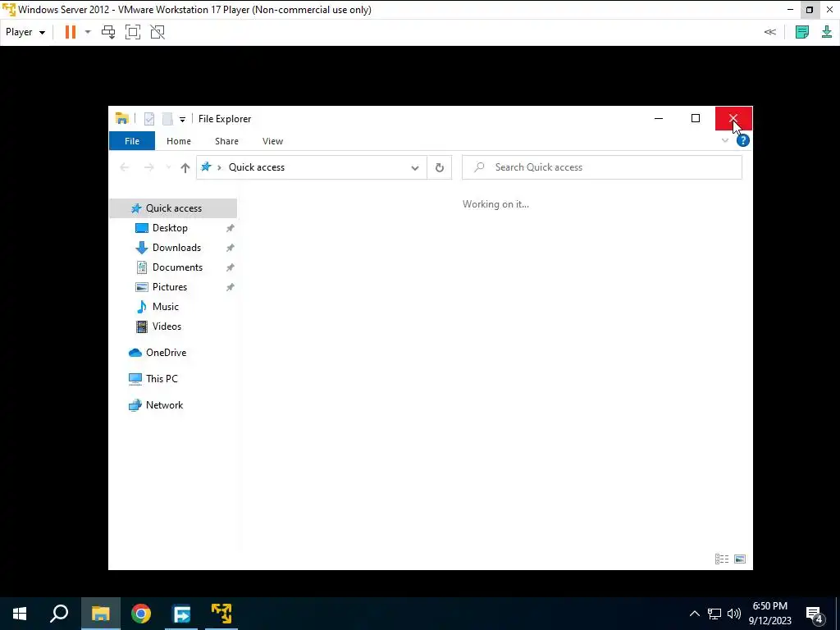Switch to the Home ribbon tab

coord(178,141)
